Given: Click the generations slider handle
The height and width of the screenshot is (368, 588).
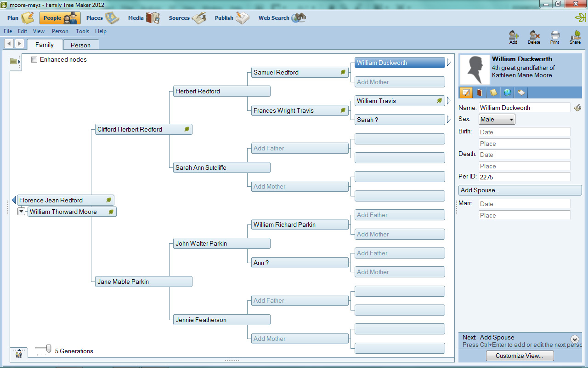Looking at the screenshot, I should pyautogui.click(x=49, y=349).
